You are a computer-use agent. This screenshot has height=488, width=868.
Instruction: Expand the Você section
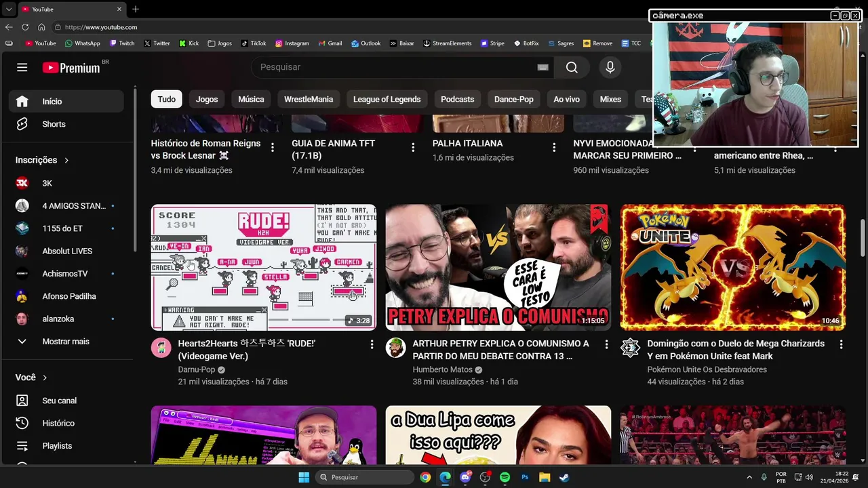click(31, 378)
